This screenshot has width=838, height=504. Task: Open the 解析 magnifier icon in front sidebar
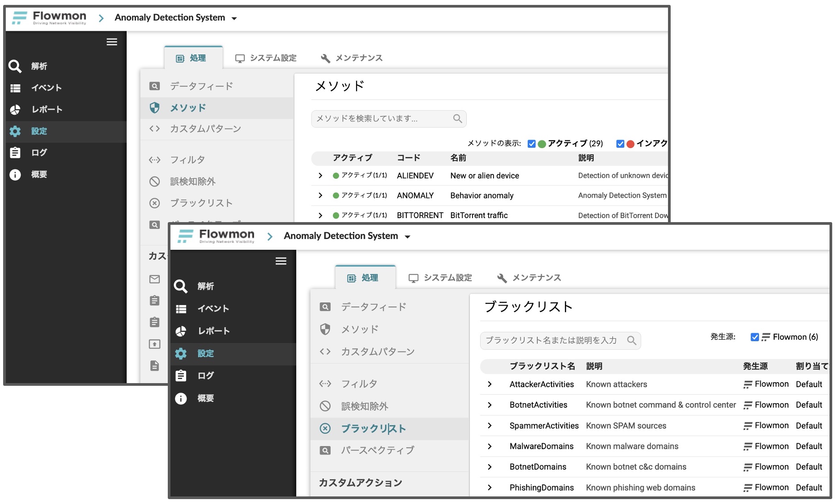point(181,286)
